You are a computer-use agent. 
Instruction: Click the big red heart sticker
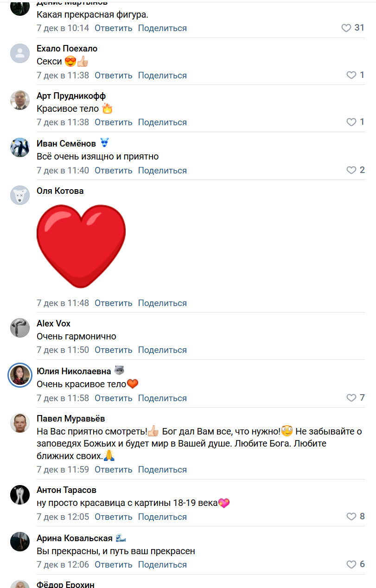click(81, 245)
